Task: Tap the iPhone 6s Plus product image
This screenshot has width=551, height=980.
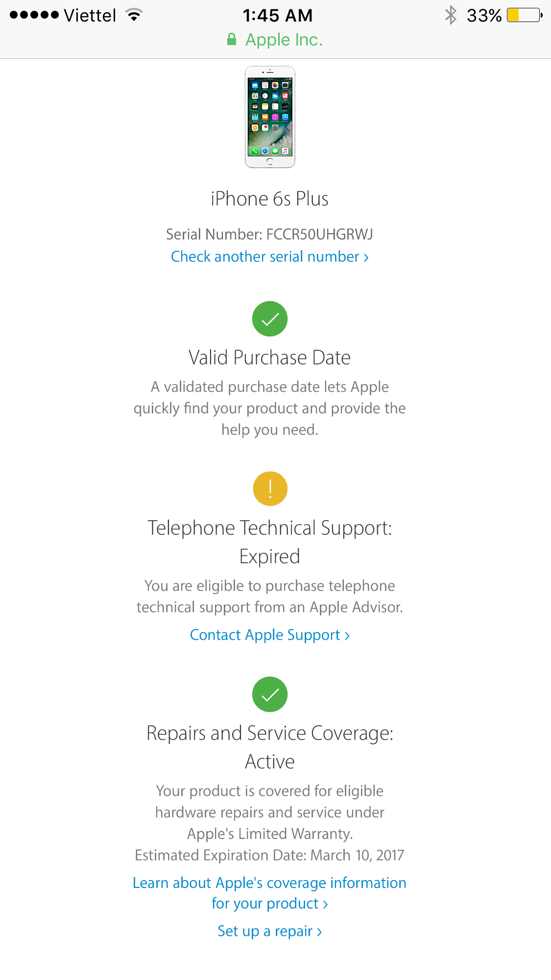Action: 270,117
